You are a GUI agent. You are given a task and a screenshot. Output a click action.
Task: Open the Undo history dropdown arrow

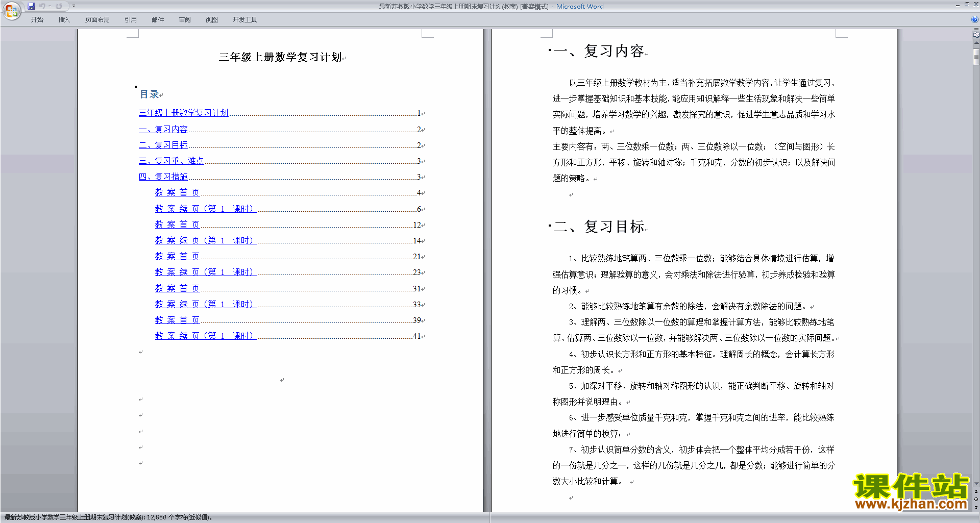50,6
